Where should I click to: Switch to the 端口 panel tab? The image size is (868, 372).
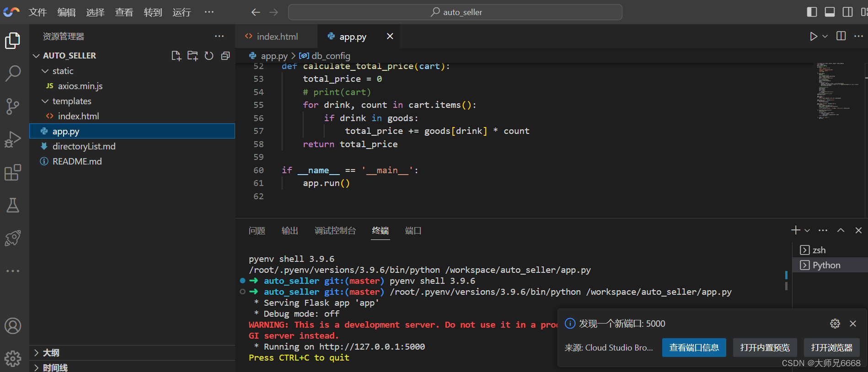coord(413,231)
